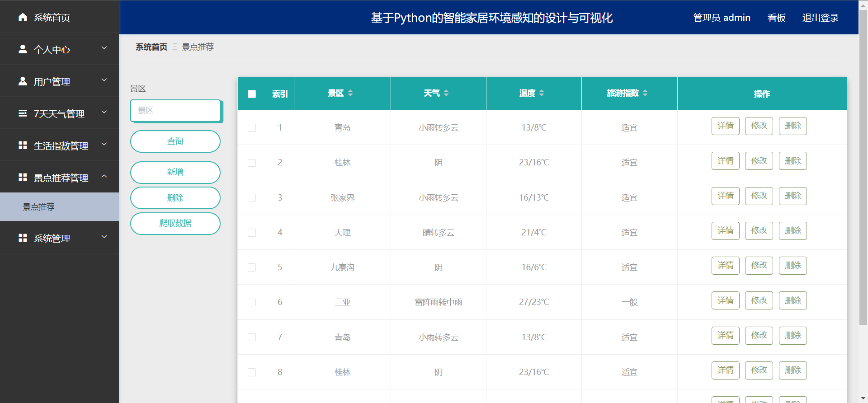Click the user icon beside 用户管理
Viewport: 868px width, 403px height.
23,81
